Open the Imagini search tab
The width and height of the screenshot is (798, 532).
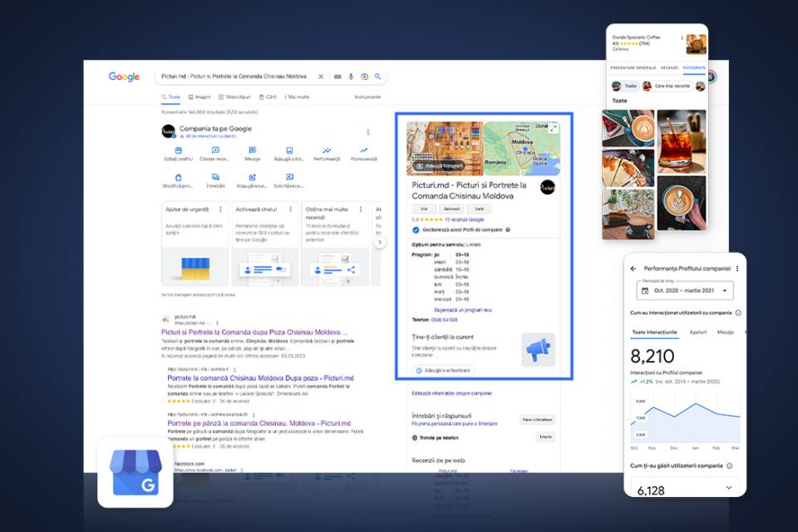pos(200,96)
